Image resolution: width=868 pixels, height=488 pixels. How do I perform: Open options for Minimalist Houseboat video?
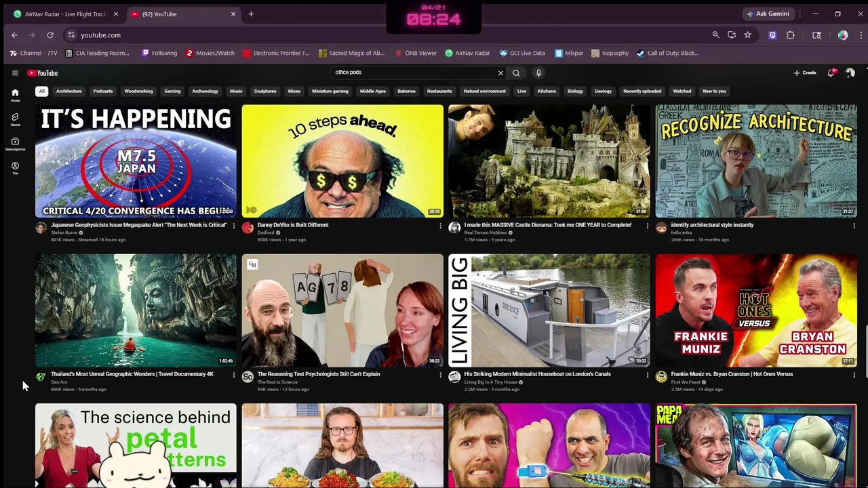point(647,375)
